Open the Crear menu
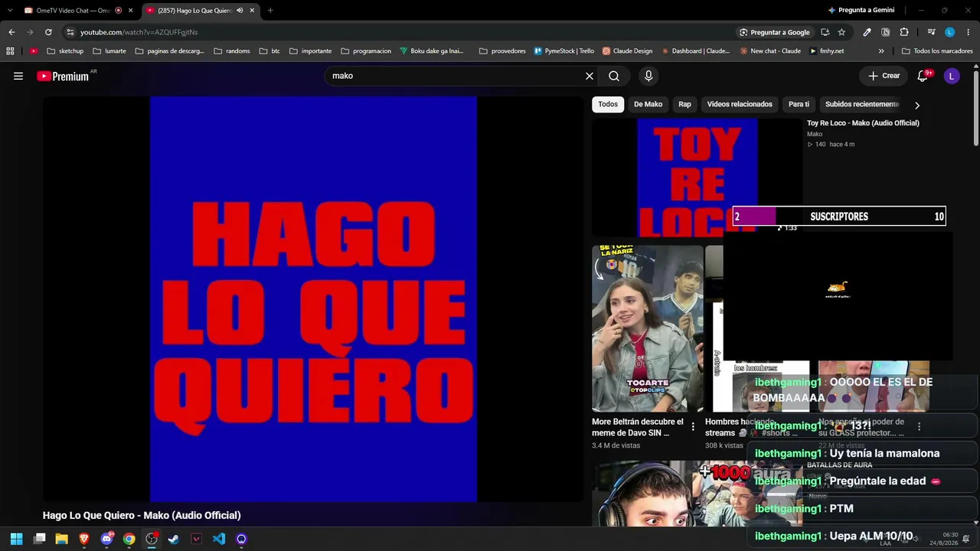The height and width of the screenshot is (551, 980). (884, 76)
